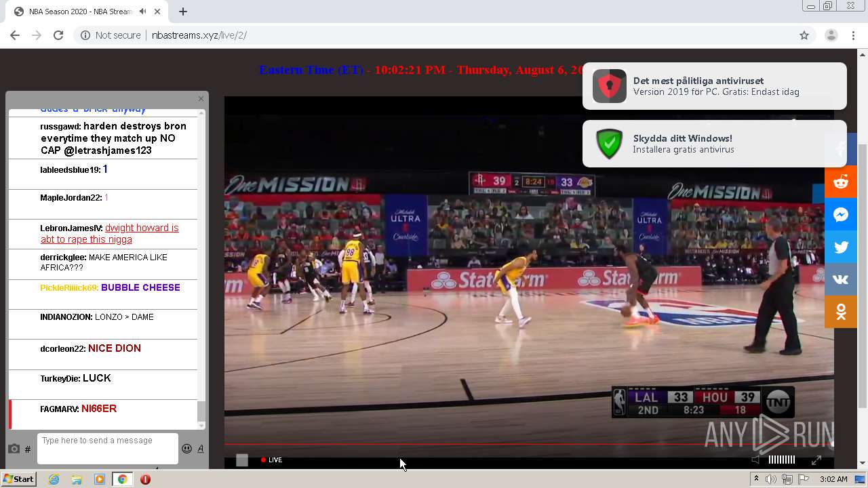The image size is (868, 488).
Task: Click the system clock showing 3:02 AM
Action: click(833, 479)
